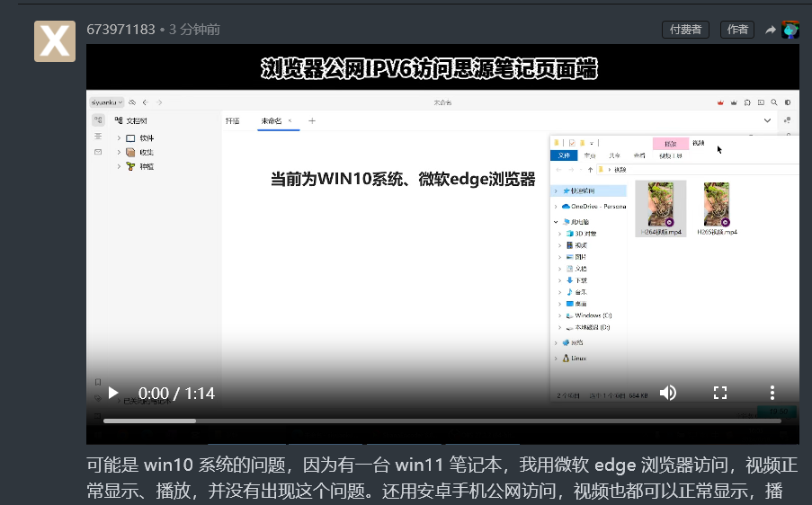Click the inbox dock icon in SiYuan
812x505 pixels.
(x=98, y=152)
